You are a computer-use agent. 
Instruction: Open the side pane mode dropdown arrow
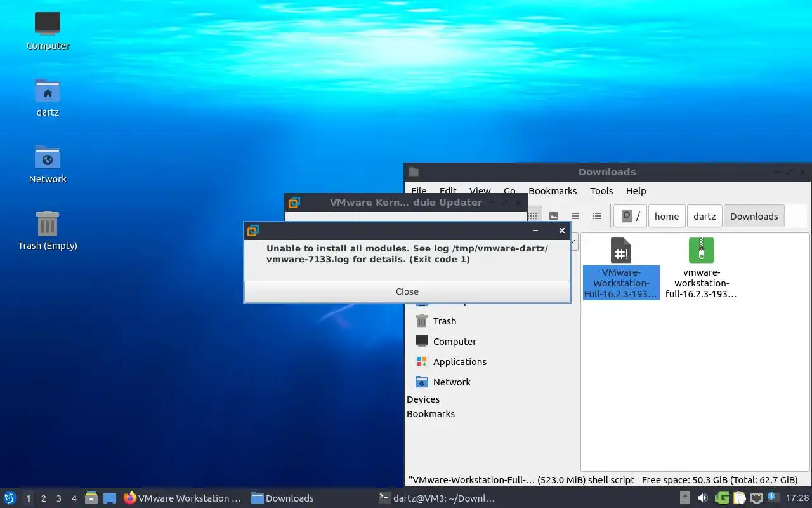click(574, 242)
